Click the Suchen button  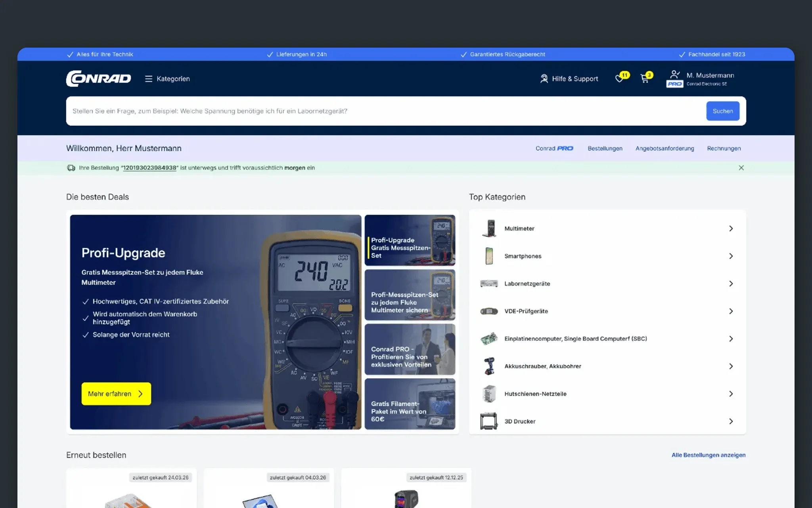click(722, 111)
